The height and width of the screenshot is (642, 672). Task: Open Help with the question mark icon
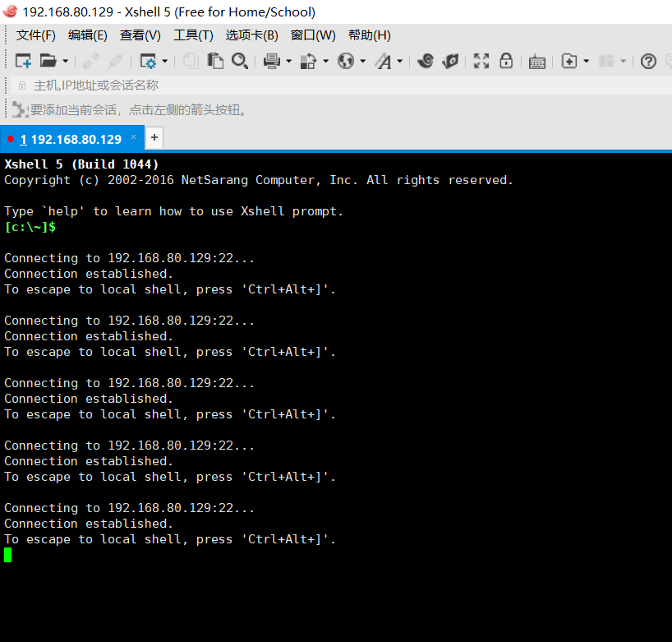[x=648, y=61]
